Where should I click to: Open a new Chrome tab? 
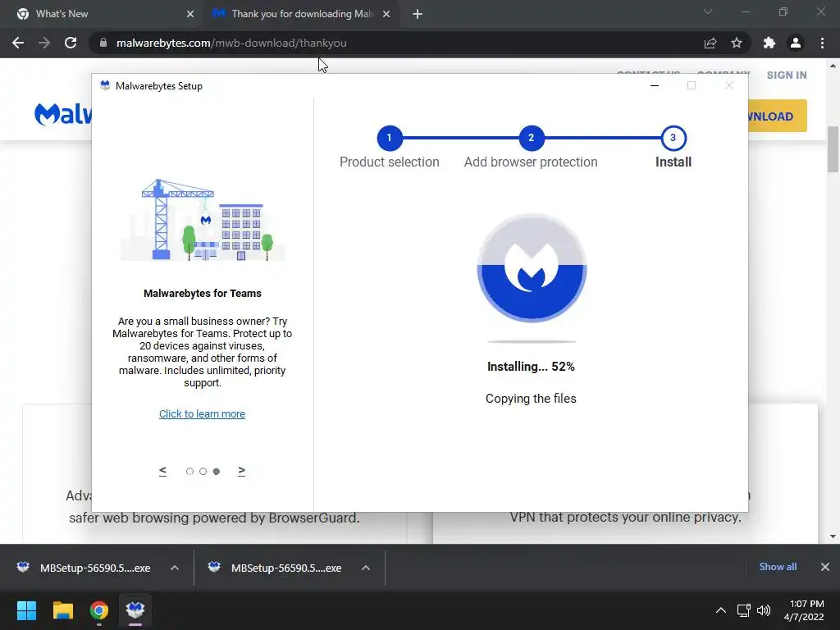(x=418, y=15)
